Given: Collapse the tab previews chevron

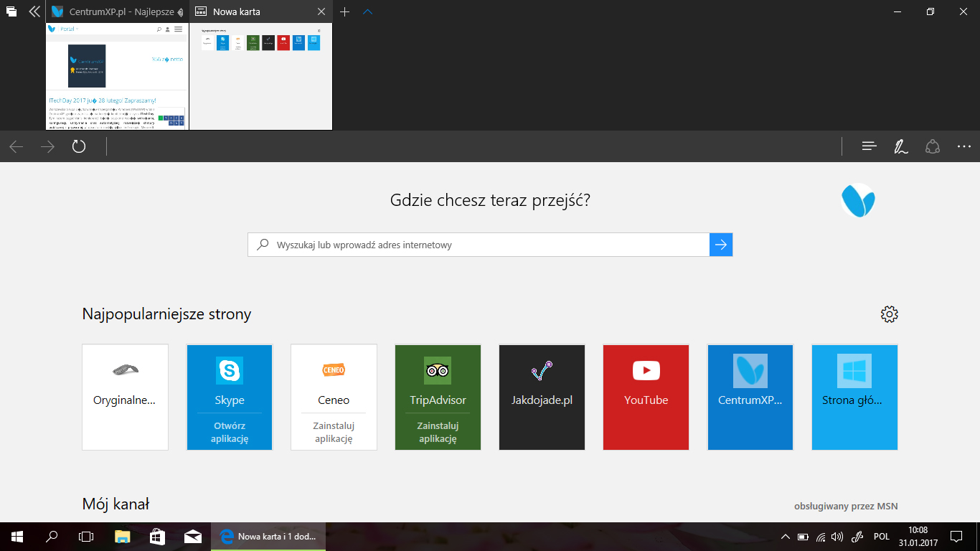Looking at the screenshot, I should pyautogui.click(x=367, y=11).
